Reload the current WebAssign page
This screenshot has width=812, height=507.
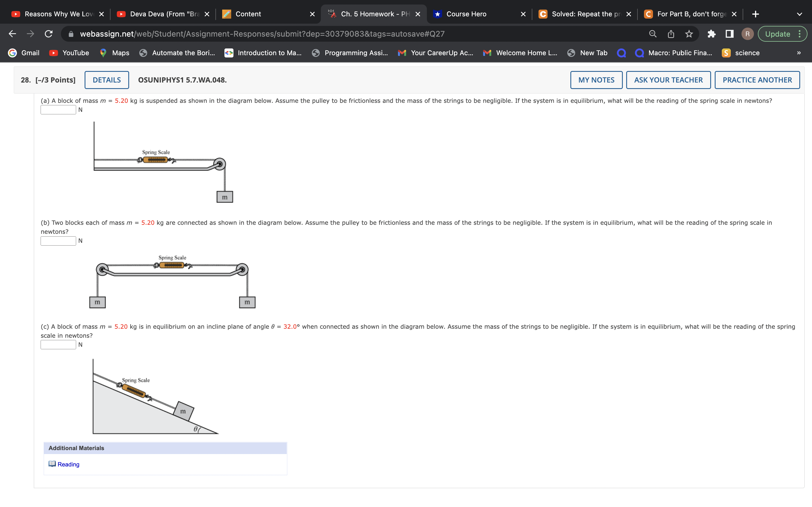[x=48, y=34]
